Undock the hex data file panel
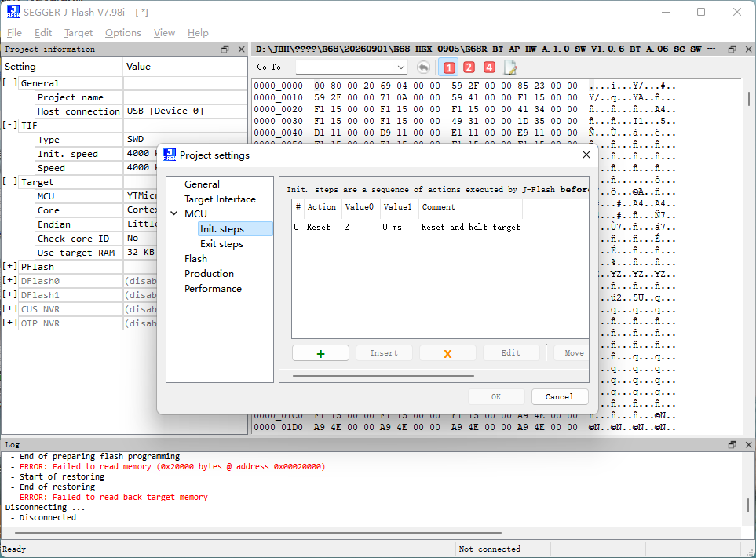The image size is (756, 558). (x=732, y=49)
